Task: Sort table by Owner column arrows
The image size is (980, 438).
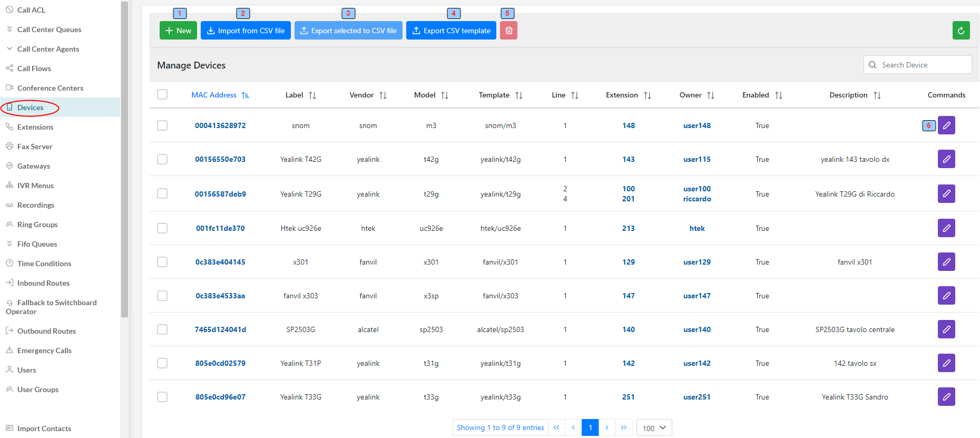Action: [711, 95]
